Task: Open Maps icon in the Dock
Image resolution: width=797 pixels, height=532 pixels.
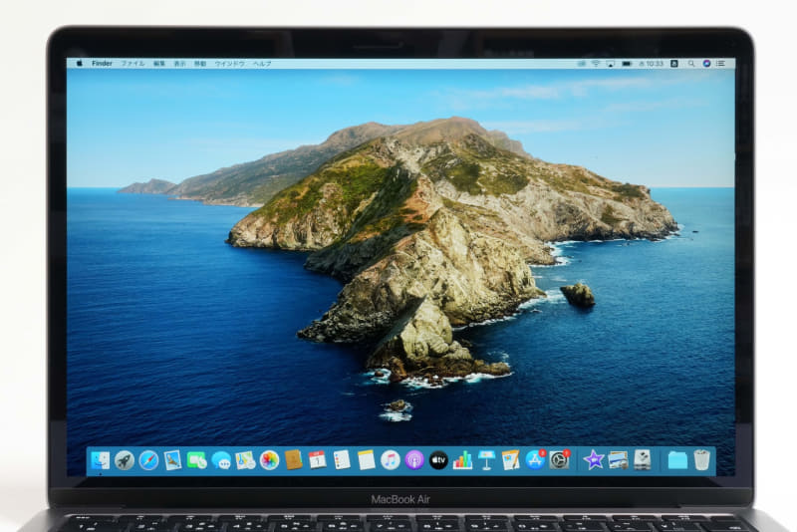Action: coord(245,461)
